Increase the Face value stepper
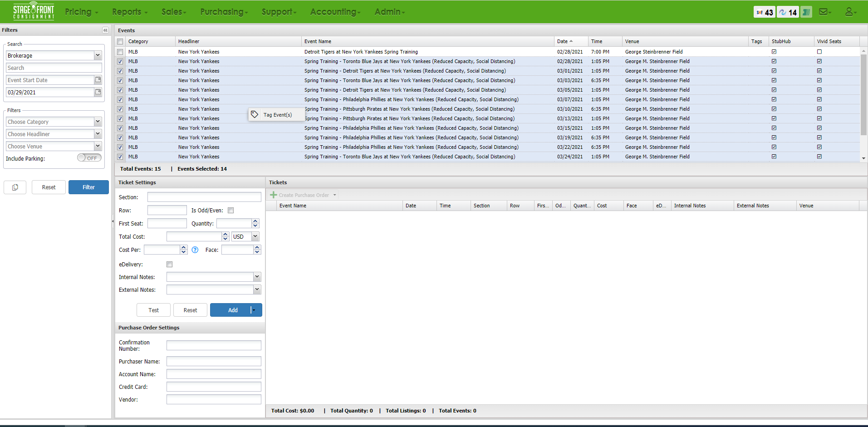Viewport: 868px width, 427px height. coord(257,247)
